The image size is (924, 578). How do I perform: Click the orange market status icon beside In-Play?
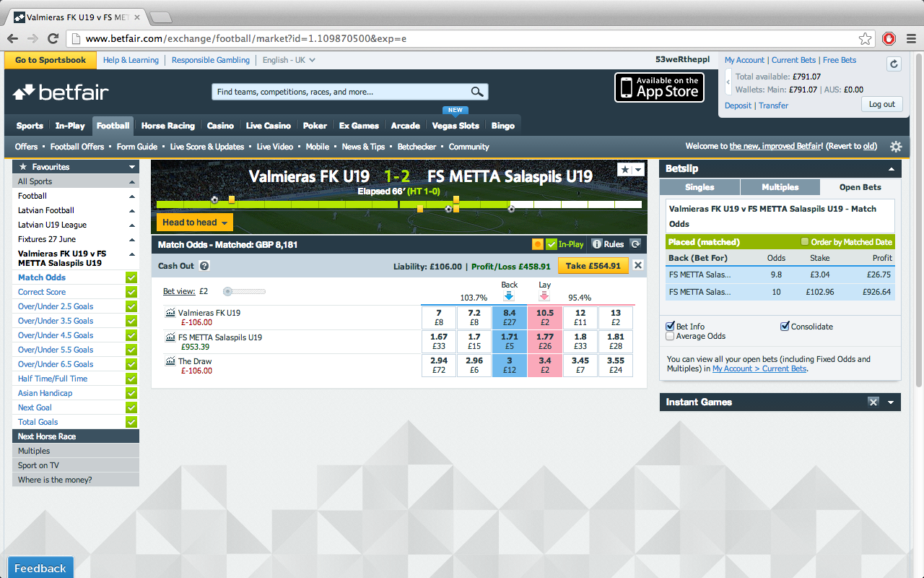click(537, 244)
